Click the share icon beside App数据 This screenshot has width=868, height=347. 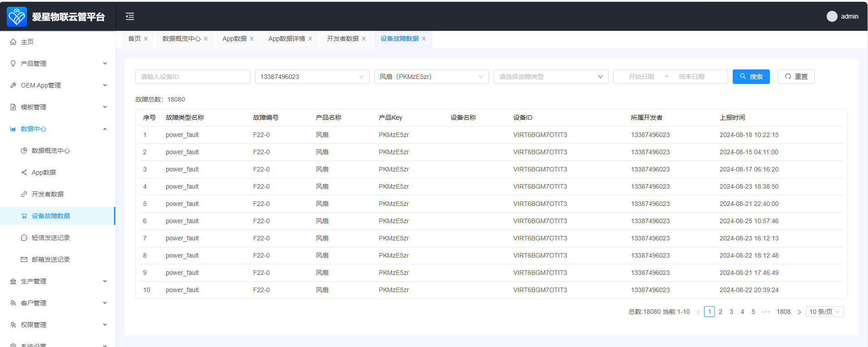pos(24,172)
